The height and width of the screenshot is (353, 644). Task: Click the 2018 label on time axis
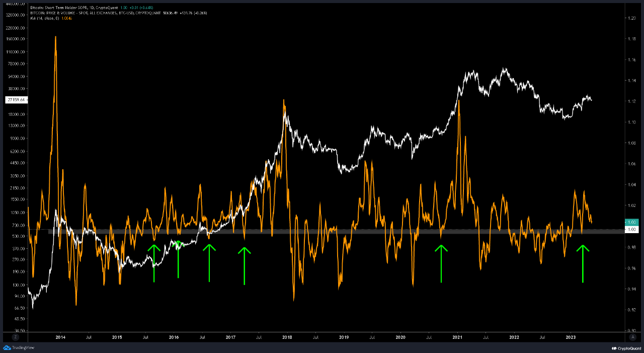[287, 336]
